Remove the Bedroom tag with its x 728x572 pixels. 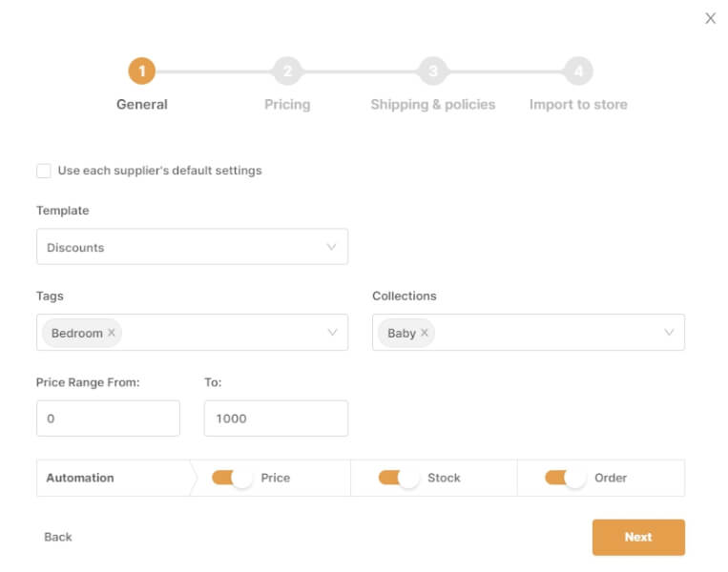[112, 333]
